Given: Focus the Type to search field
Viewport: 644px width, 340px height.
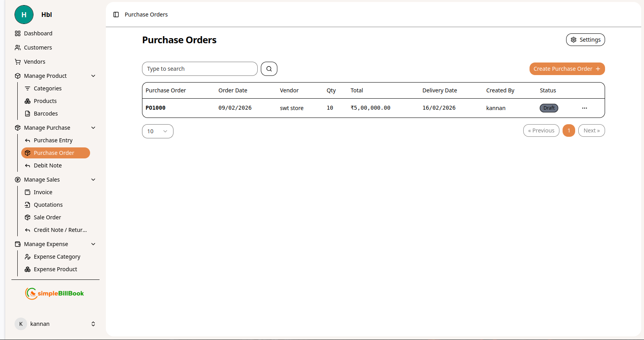Looking at the screenshot, I should click(x=199, y=69).
